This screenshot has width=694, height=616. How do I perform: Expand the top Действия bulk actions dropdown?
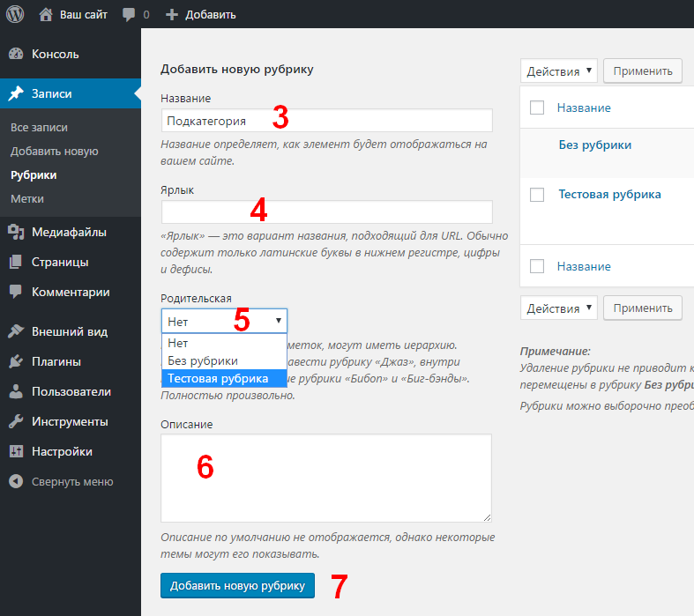[559, 71]
